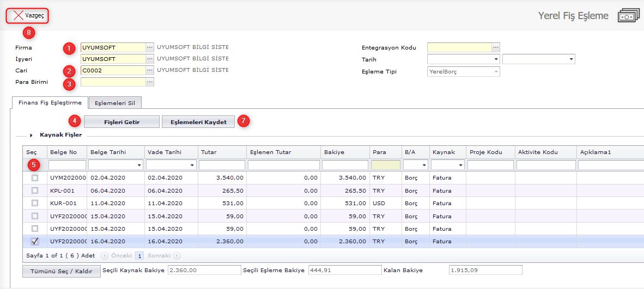Open the Para Birimi lookup ellipsis button
644x289 pixels.
150,82
